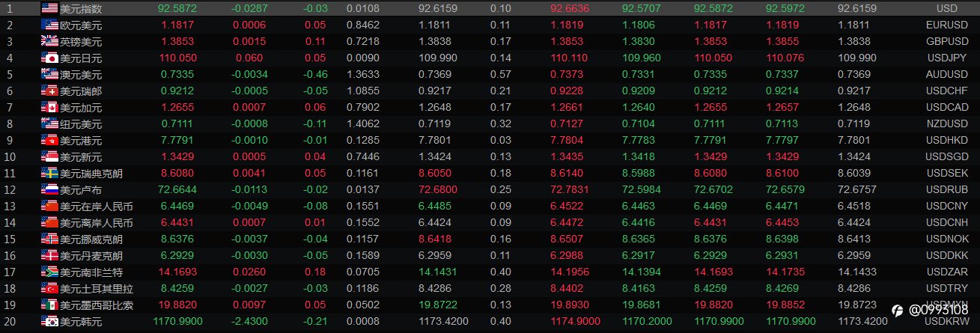This screenshot has height=333, width=980.
Task: Click the Canada flag icon beside 美元加元
Action: 49,107
